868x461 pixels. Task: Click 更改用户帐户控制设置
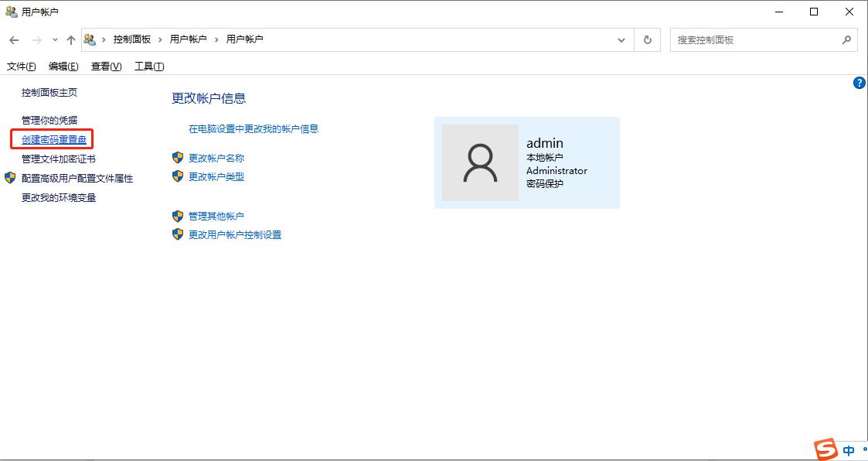click(x=234, y=234)
